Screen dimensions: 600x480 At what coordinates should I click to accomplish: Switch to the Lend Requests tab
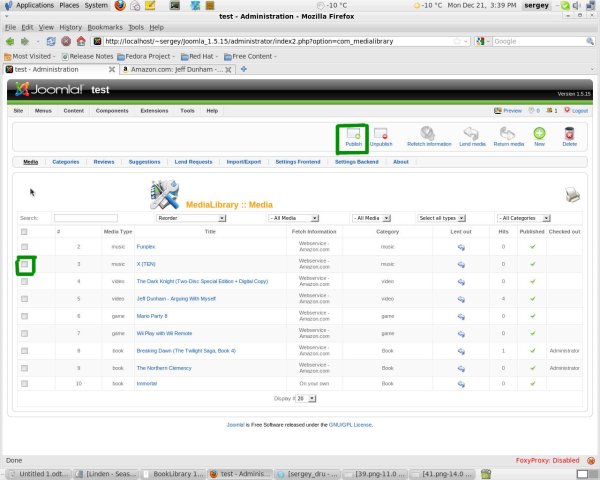193,162
